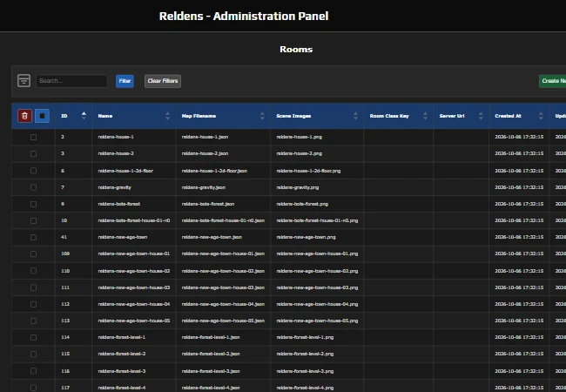Apply the blue Filter button

pyautogui.click(x=125, y=81)
